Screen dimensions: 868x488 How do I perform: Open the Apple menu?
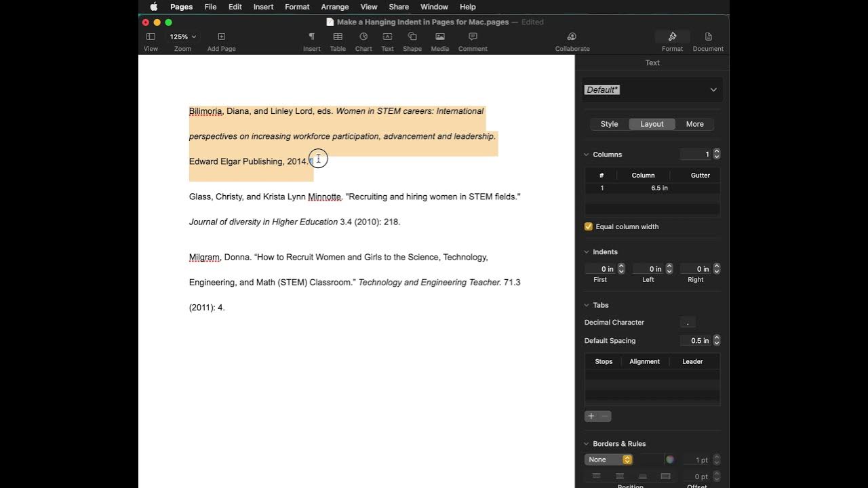pos(154,7)
